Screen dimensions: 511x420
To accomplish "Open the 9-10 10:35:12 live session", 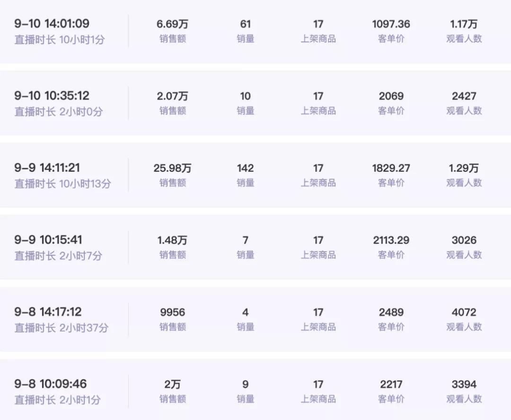I will coord(52,96).
